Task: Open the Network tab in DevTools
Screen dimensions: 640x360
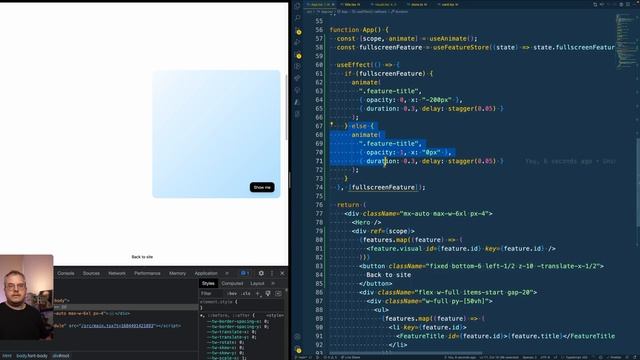Action: [x=117, y=273]
